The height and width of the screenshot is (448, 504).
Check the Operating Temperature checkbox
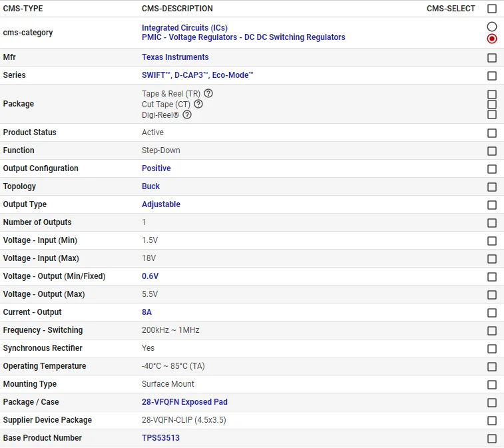(492, 367)
